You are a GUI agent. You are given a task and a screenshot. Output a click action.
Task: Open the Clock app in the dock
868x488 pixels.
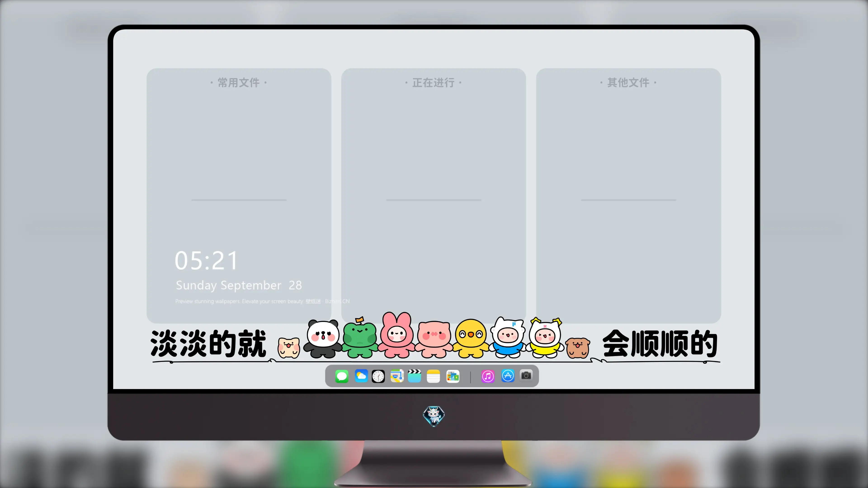(378, 376)
